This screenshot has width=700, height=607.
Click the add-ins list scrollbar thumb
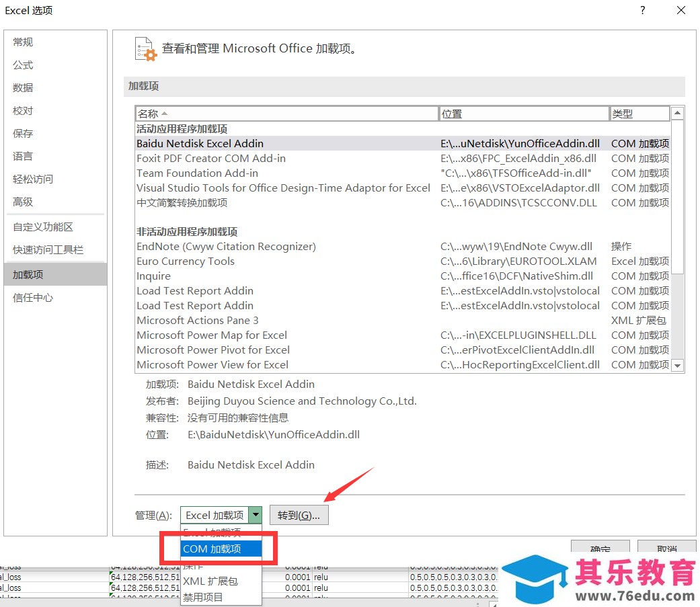tap(678, 197)
